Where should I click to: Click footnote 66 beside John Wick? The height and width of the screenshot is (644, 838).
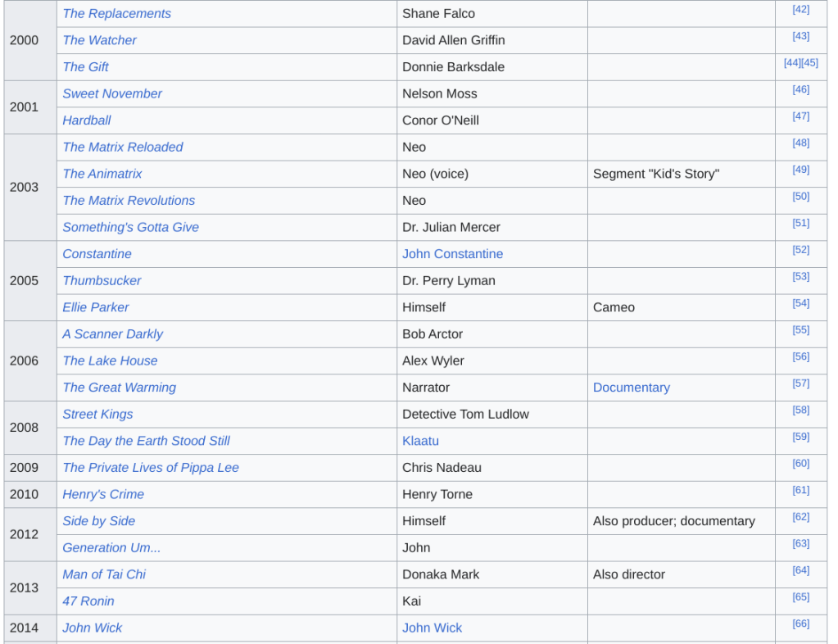point(800,624)
